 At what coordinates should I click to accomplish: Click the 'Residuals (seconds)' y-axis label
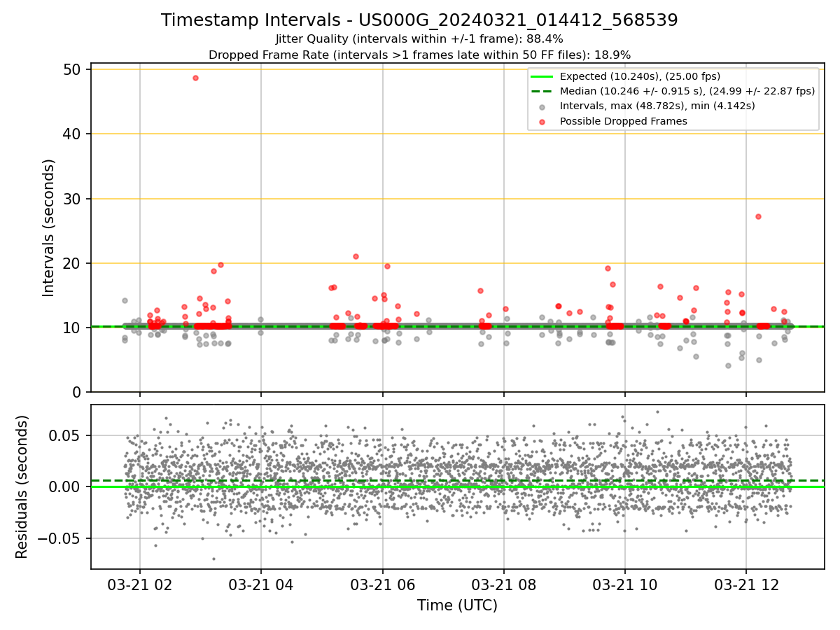22,486
